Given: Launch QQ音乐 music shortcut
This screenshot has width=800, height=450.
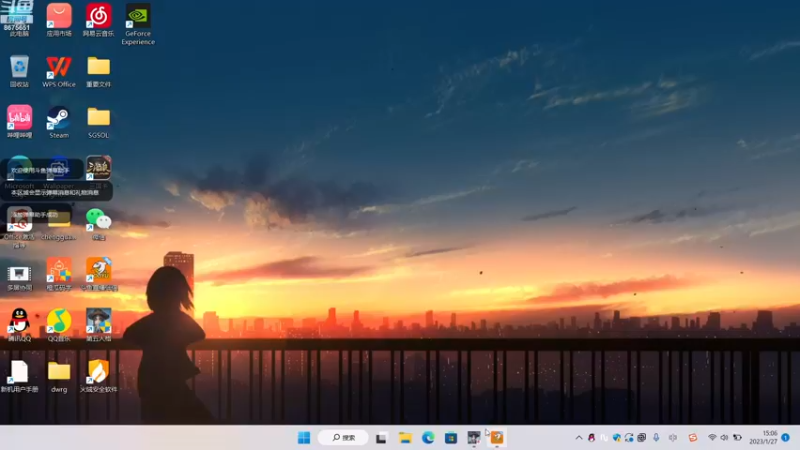Looking at the screenshot, I should tap(59, 324).
